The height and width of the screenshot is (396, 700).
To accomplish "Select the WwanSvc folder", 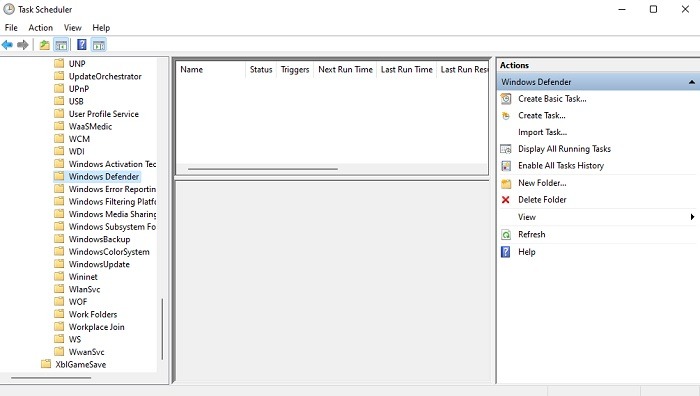I will coord(86,352).
